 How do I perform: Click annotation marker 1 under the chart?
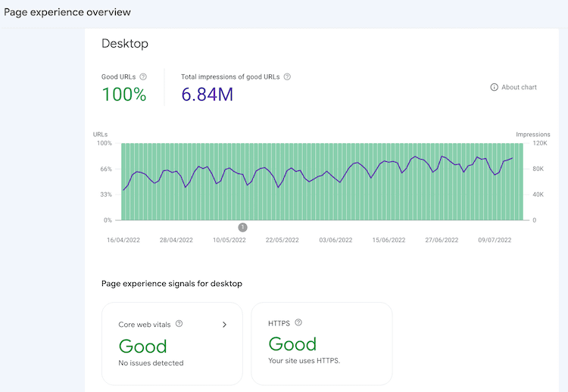click(x=242, y=227)
